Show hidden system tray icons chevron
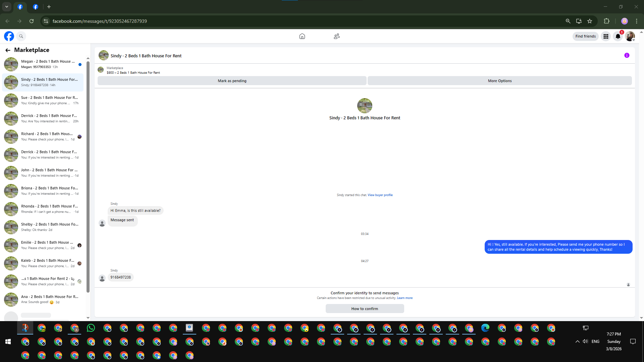The height and width of the screenshot is (362, 644). (577, 342)
